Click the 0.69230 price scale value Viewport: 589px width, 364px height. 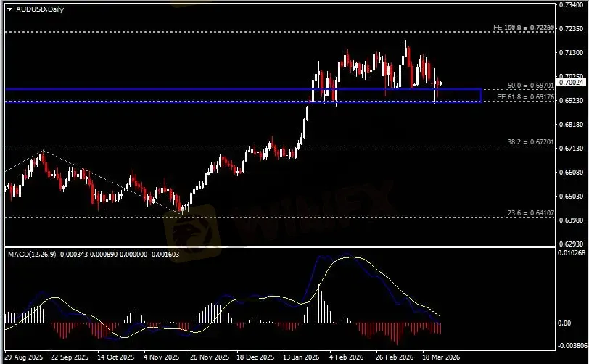572,101
